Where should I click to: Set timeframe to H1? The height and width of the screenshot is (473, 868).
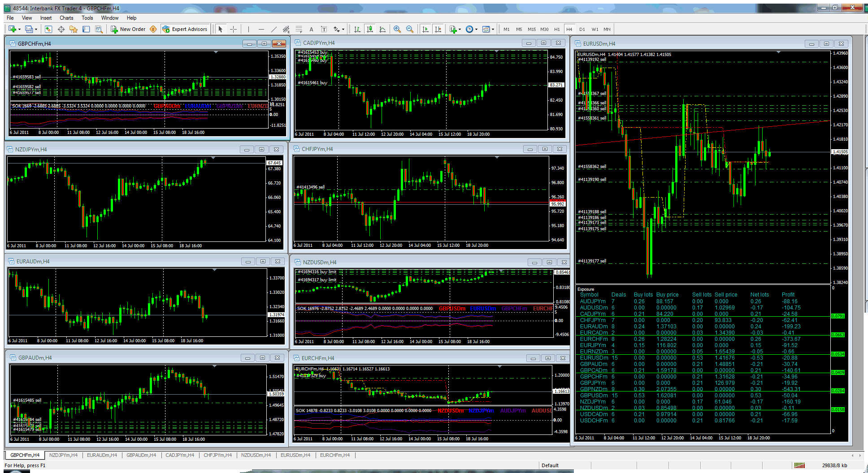(557, 29)
